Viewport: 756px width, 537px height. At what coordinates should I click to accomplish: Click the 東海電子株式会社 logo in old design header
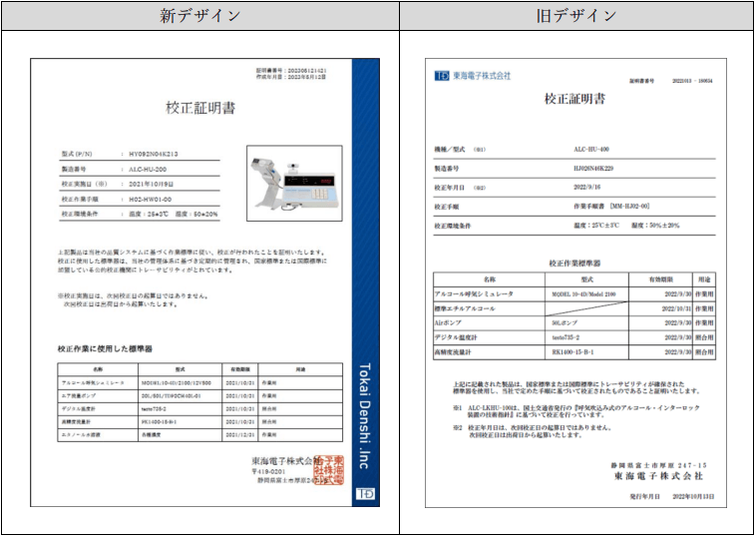pos(472,76)
